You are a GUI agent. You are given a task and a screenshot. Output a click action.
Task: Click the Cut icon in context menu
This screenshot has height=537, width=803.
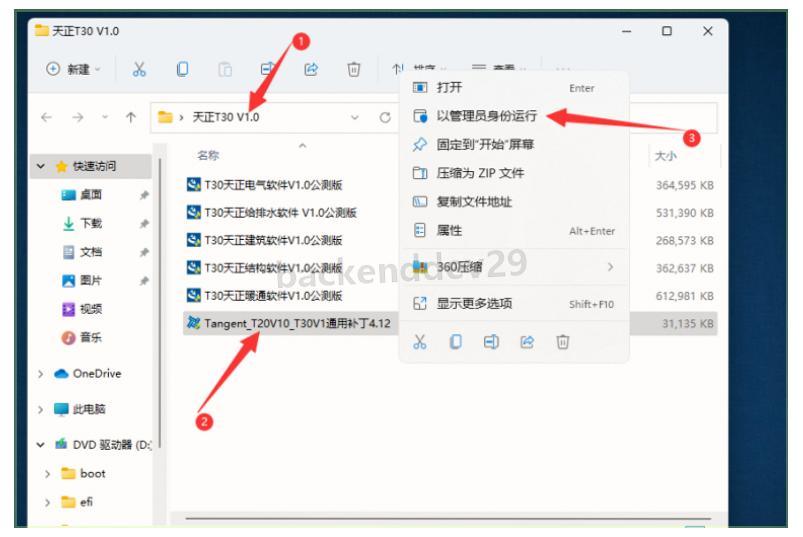tap(420, 342)
